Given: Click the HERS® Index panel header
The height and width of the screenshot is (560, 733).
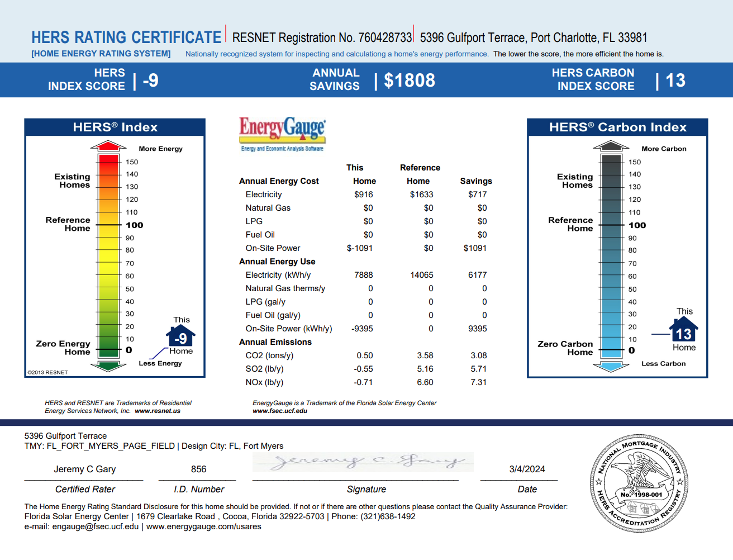Looking at the screenshot, I should coord(115,127).
